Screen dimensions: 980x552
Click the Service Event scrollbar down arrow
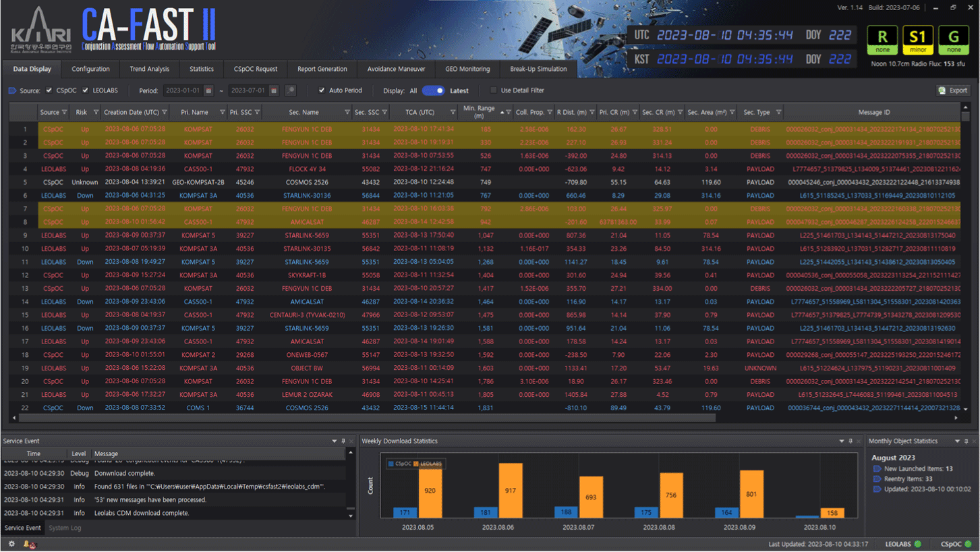(351, 516)
